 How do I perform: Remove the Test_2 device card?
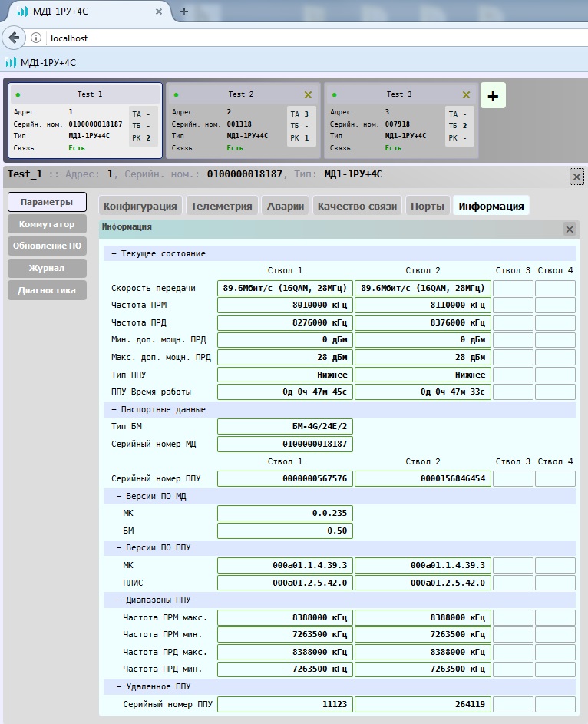click(x=308, y=94)
